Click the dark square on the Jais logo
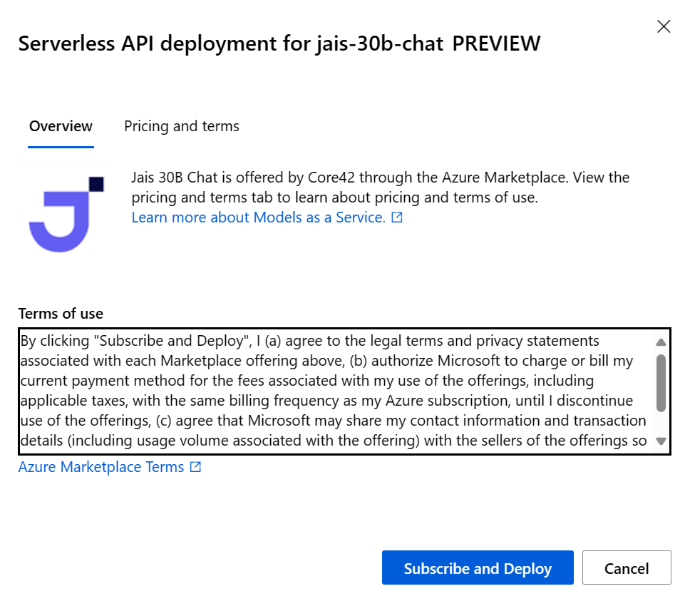 [96, 184]
